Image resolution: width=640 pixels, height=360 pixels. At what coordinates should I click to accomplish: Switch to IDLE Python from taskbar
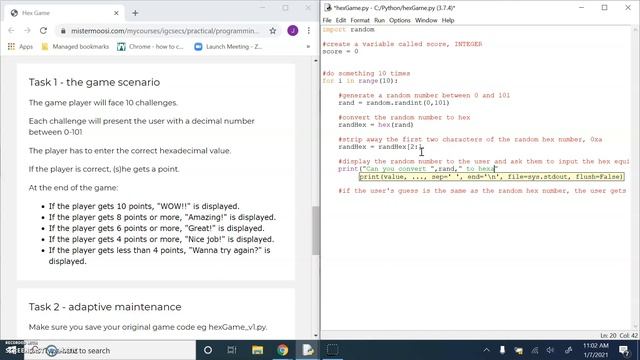[x=308, y=350]
